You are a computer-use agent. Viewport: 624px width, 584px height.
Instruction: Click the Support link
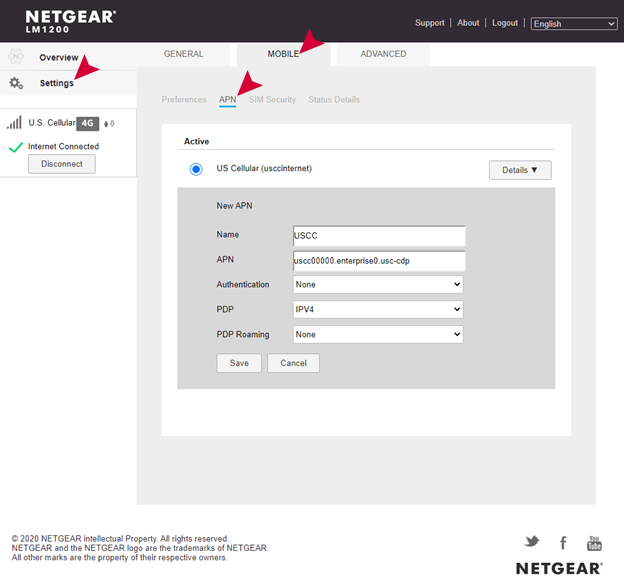click(x=430, y=23)
